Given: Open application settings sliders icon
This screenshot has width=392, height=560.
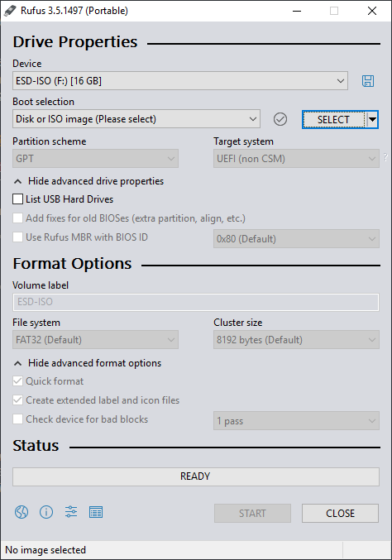Looking at the screenshot, I should tap(71, 512).
